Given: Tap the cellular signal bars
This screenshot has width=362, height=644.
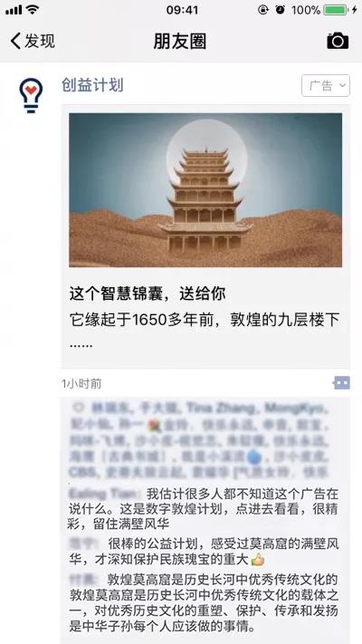Looking at the screenshot, I should [14, 10].
